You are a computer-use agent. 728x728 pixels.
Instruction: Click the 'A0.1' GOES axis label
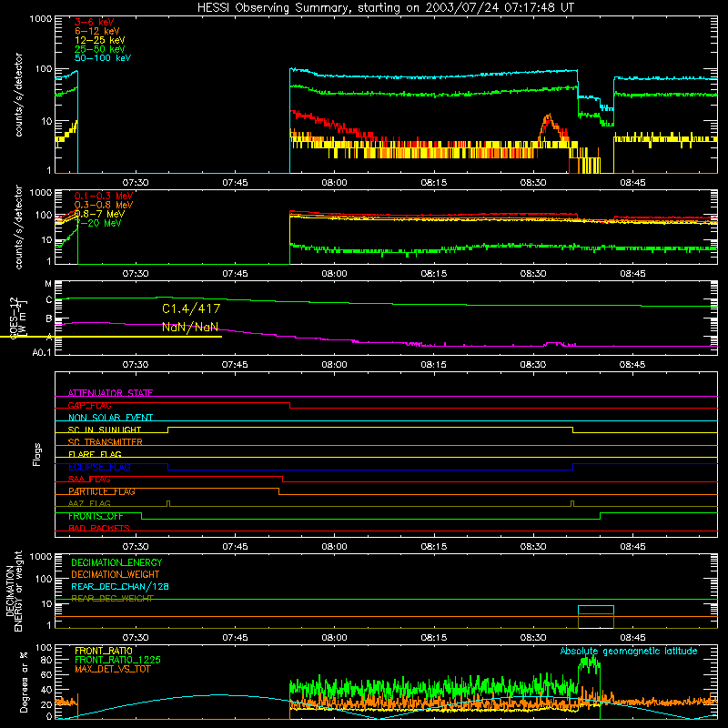click(x=42, y=353)
